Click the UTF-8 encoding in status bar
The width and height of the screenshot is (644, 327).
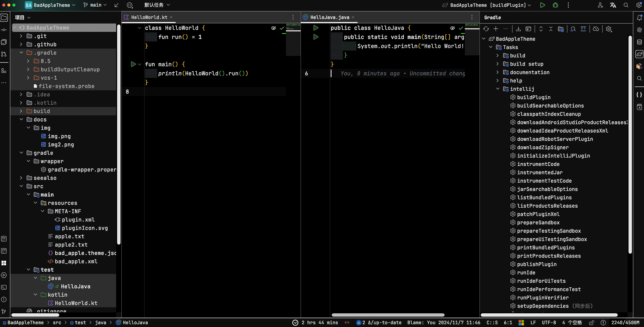[x=549, y=323]
